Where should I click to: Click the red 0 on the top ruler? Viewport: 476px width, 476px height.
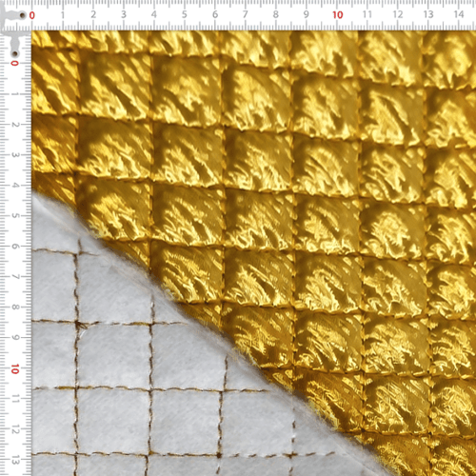pos(32,15)
